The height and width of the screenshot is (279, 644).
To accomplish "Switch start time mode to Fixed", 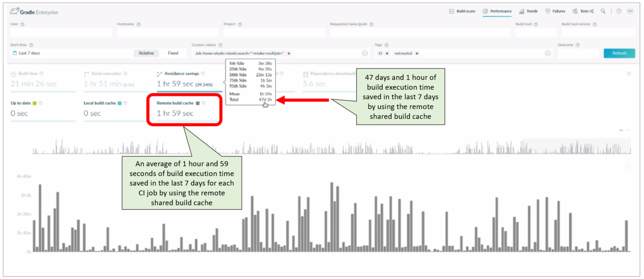I will (173, 53).
